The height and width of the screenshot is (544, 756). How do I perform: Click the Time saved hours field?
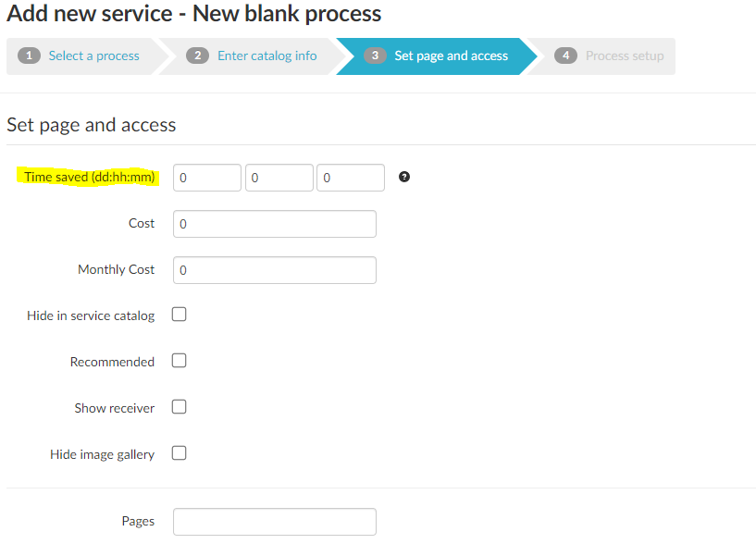pos(279,178)
